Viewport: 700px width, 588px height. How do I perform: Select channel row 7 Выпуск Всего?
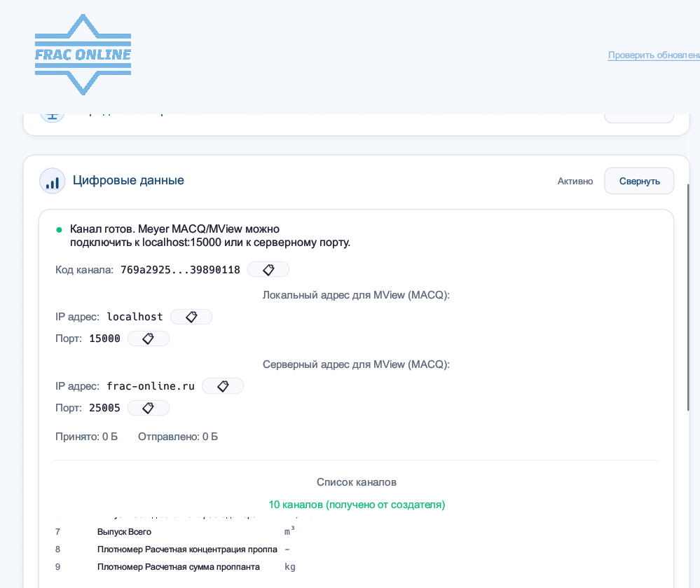(125, 532)
